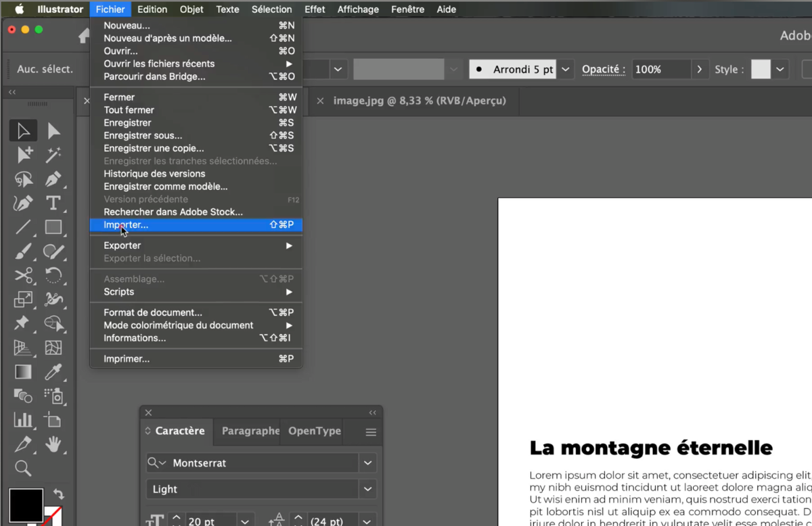Open the Caractère panel hamburger menu

point(371,432)
